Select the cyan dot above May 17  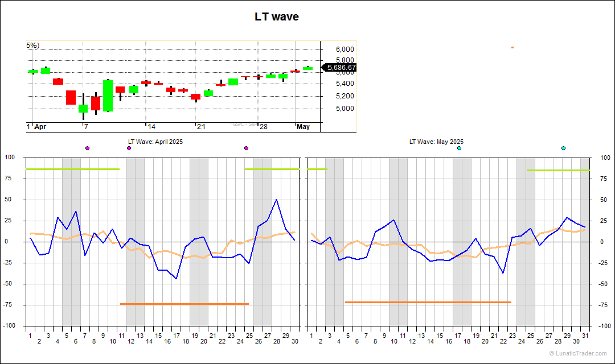(x=459, y=148)
